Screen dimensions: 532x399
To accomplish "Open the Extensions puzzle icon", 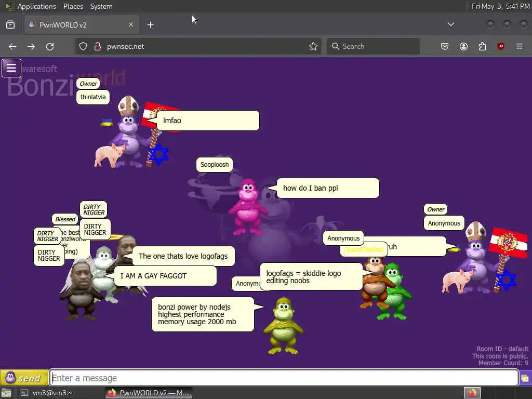I will tap(482, 46).
